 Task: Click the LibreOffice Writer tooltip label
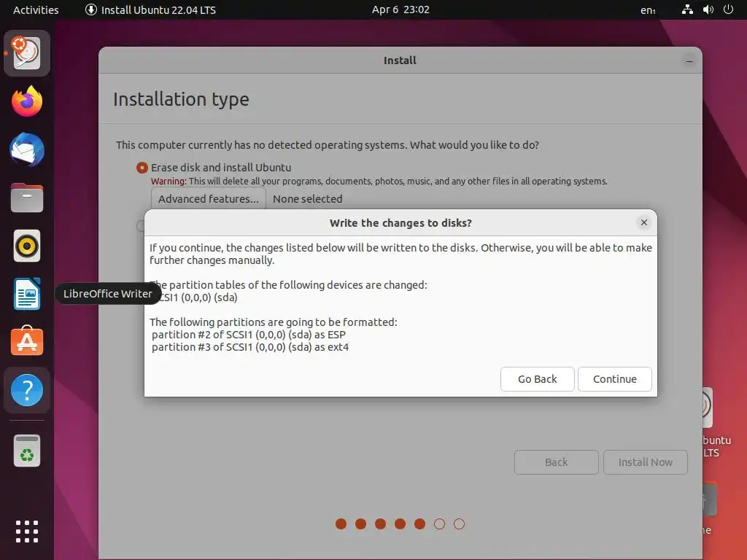pyautogui.click(x=108, y=294)
